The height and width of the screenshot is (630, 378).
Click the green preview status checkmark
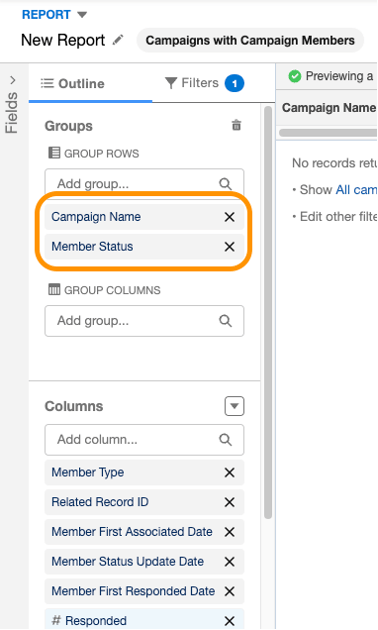(294, 76)
